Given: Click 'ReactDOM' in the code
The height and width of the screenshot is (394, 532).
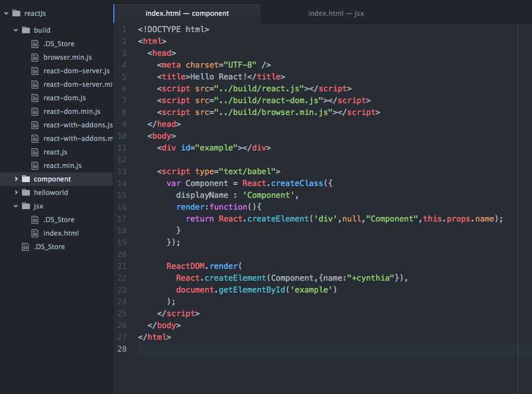Looking at the screenshot, I should pyautogui.click(x=185, y=266).
